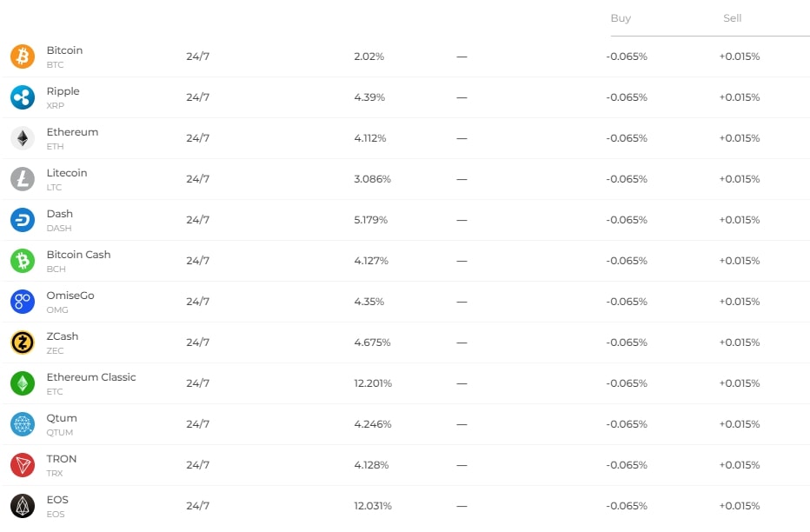Click the Ethereum diamond icon
This screenshot has height=532, width=810.
click(x=23, y=138)
